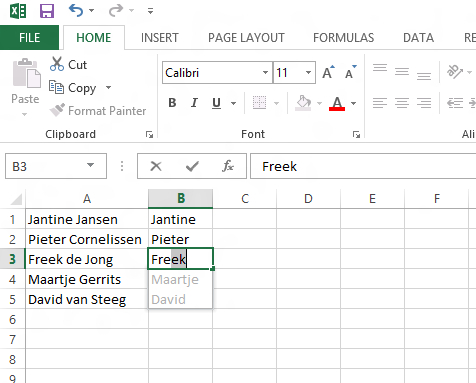Select cell A4 containing Maartje Gerrits
The height and width of the screenshot is (383, 476).
point(87,279)
